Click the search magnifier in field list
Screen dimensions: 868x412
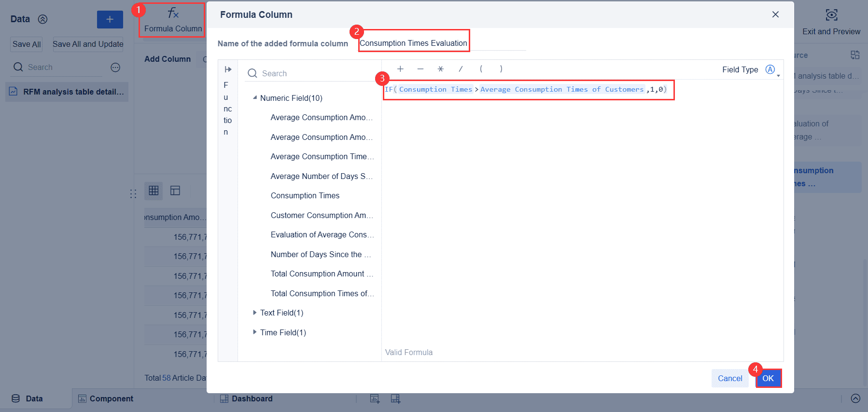[252, 73]
